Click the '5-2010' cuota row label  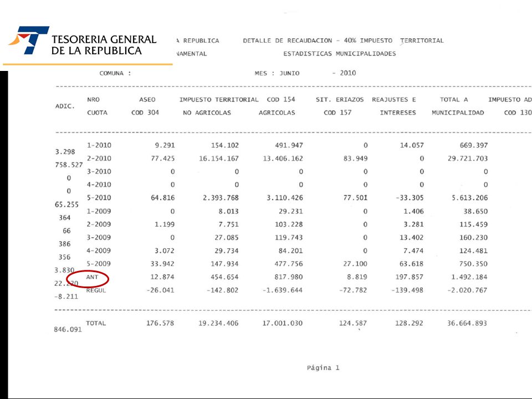(x=99, y=198)
